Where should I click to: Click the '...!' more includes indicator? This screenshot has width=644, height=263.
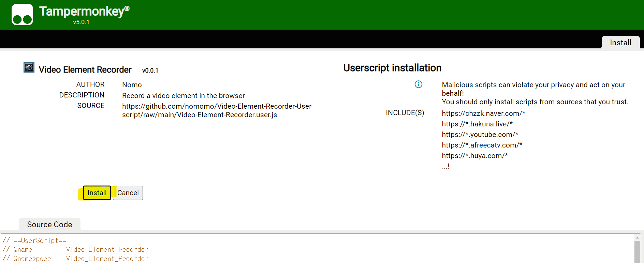click(x=446, y=166)
